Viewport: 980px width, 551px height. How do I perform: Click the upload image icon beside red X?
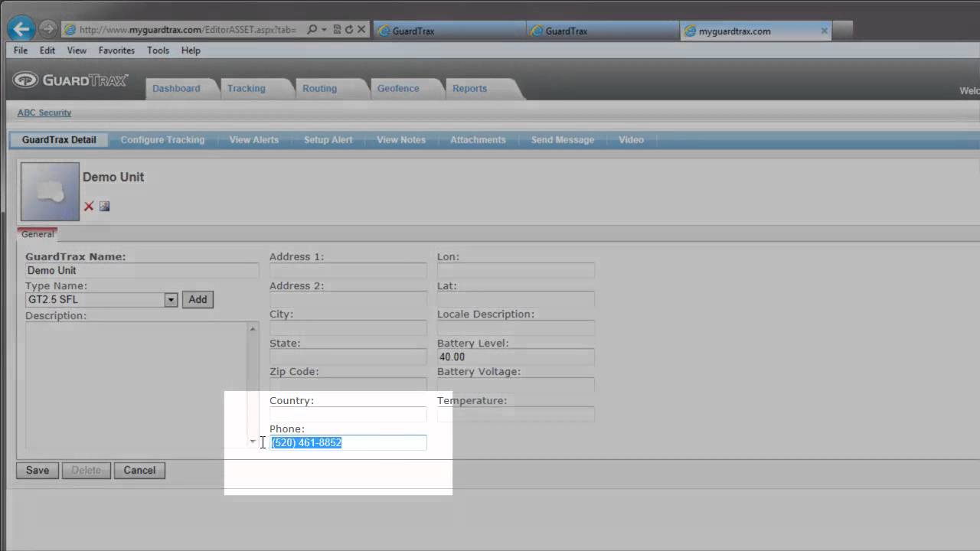point(104,206)
